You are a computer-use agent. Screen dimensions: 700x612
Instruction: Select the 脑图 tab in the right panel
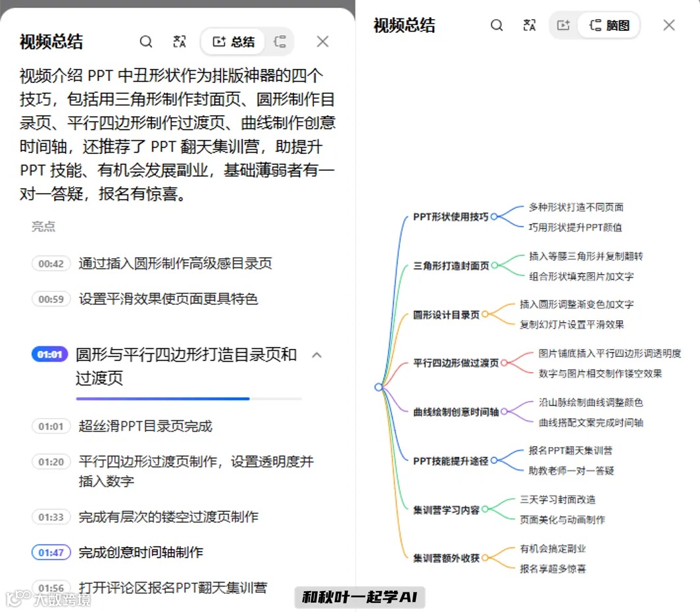[x=609, y=25]
